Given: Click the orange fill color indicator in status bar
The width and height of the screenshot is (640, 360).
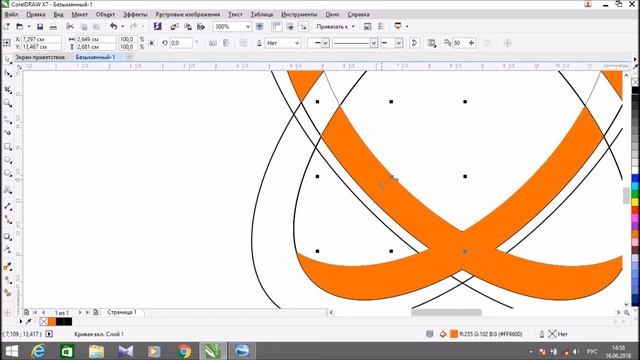Looking at the screenshot, I should 454,334.
